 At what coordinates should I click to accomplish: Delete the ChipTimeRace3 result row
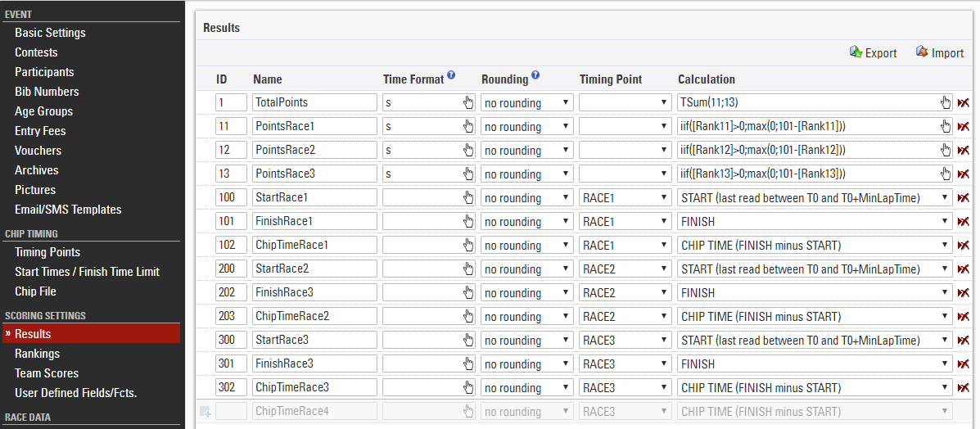tap(964, 387)
